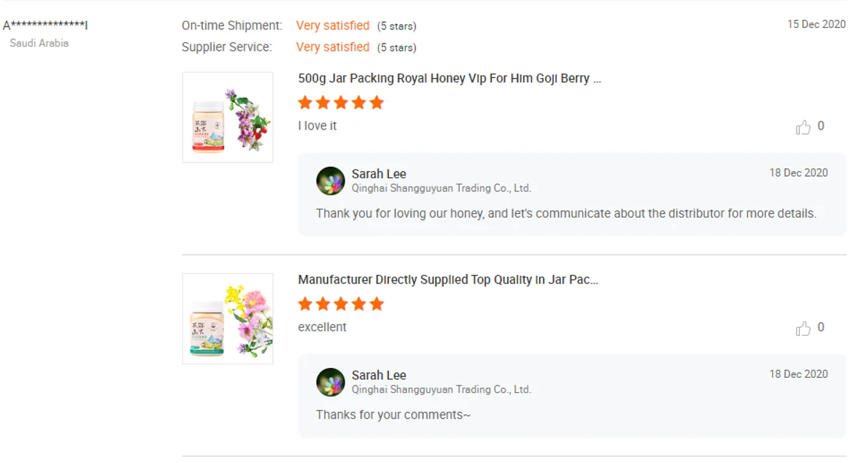Click Sarah Lee's avatar in the second reply
The image size is (868, 463).
pos(331,382)
